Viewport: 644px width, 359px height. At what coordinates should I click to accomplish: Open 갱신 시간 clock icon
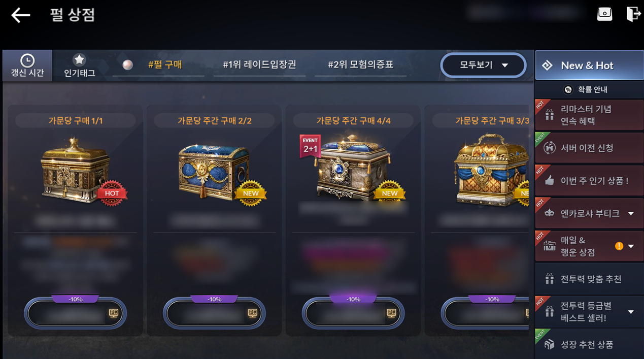27,61
